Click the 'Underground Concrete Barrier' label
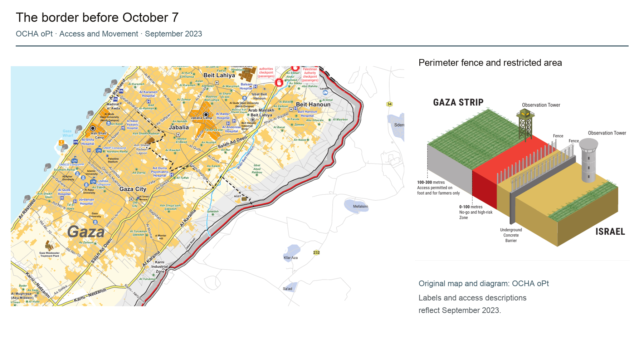Image resolution: width=644 pixels, height=347 pixels. click(x=511, y=235)
